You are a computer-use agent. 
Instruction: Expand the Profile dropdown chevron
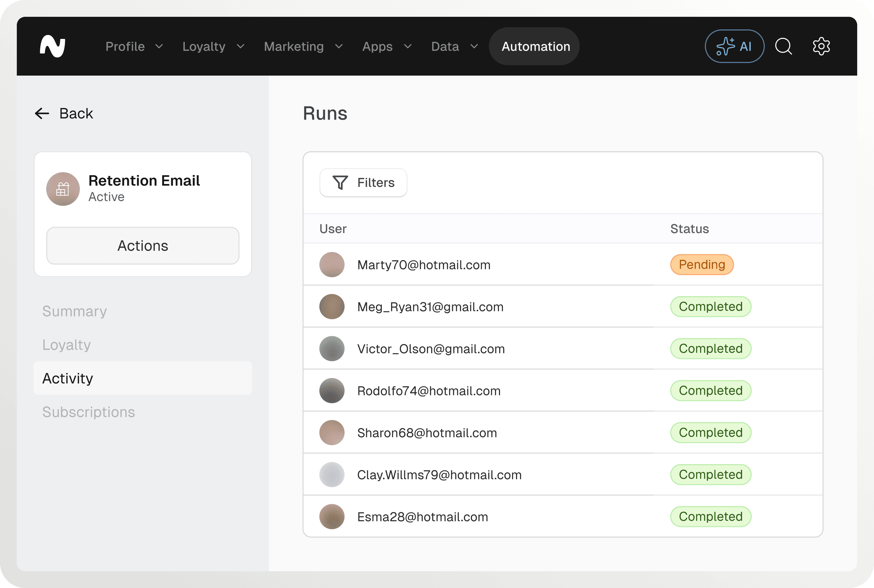[x=159, y=46]
